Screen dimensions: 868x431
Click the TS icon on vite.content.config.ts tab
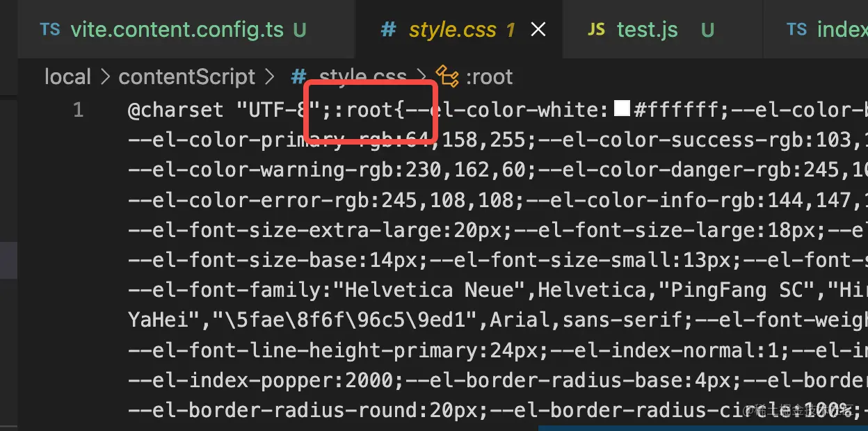coord(50,29)
